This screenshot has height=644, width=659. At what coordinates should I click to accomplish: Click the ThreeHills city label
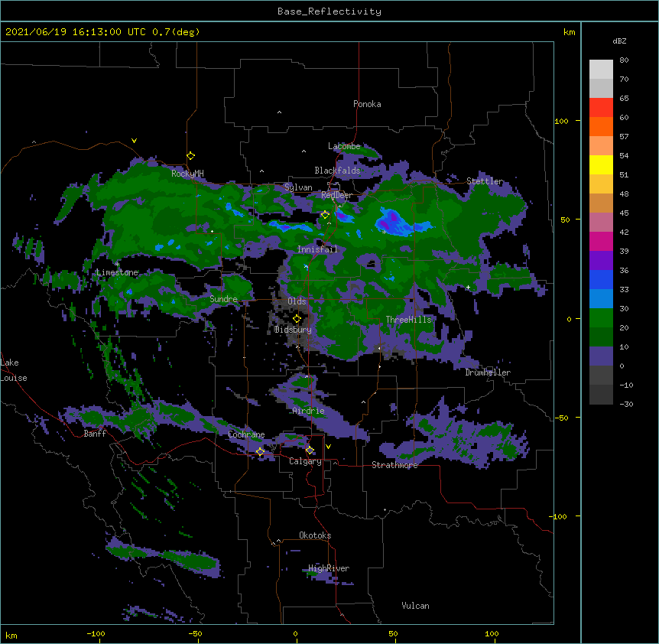[x=408, y=320]
